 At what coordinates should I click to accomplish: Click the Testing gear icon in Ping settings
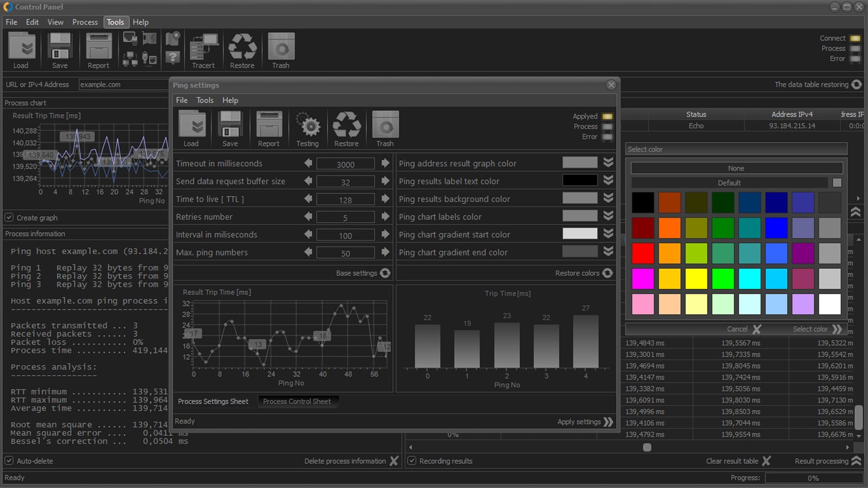[x=307, y=125]
